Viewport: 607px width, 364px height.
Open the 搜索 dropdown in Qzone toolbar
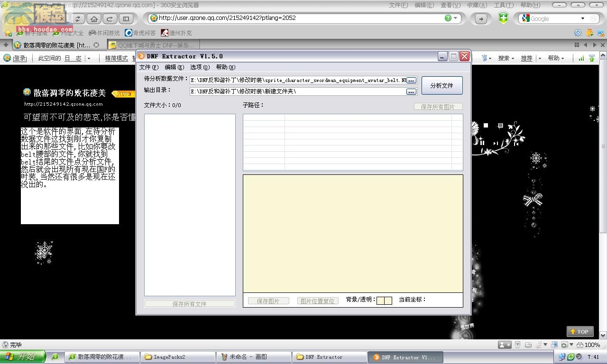tap(506, 58)
